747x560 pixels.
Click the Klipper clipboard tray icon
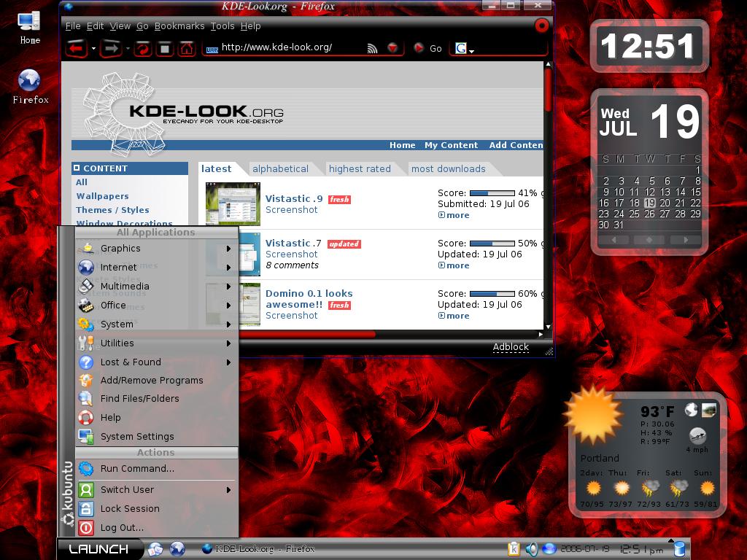pyautogui.click(x=514, y=549)
